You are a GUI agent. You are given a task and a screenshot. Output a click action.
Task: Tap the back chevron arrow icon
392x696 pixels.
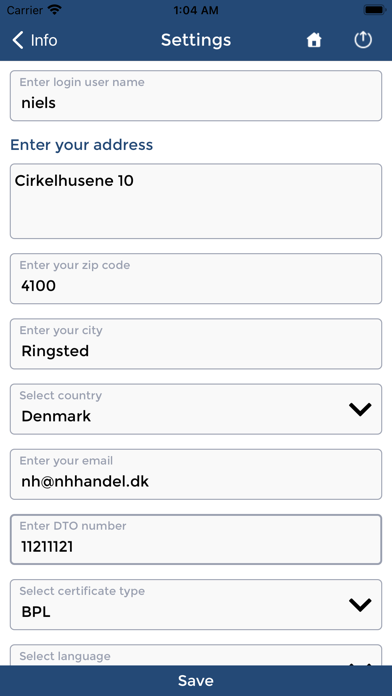[x=17, y=40]
